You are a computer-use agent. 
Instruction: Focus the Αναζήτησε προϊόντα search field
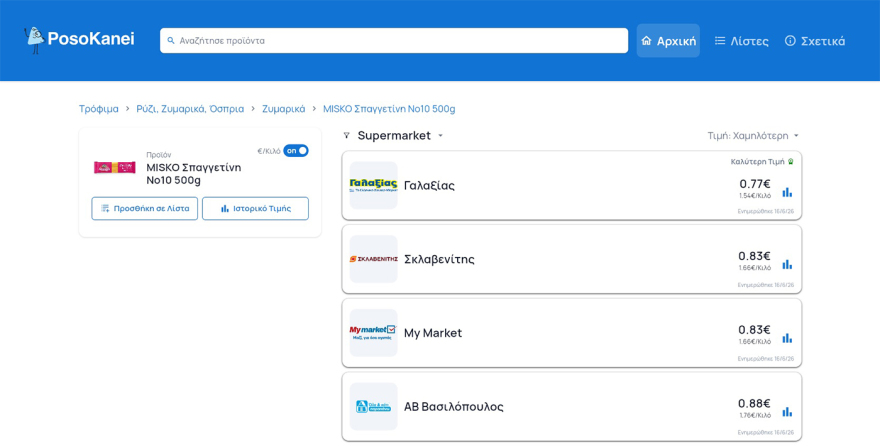point(394,41)
